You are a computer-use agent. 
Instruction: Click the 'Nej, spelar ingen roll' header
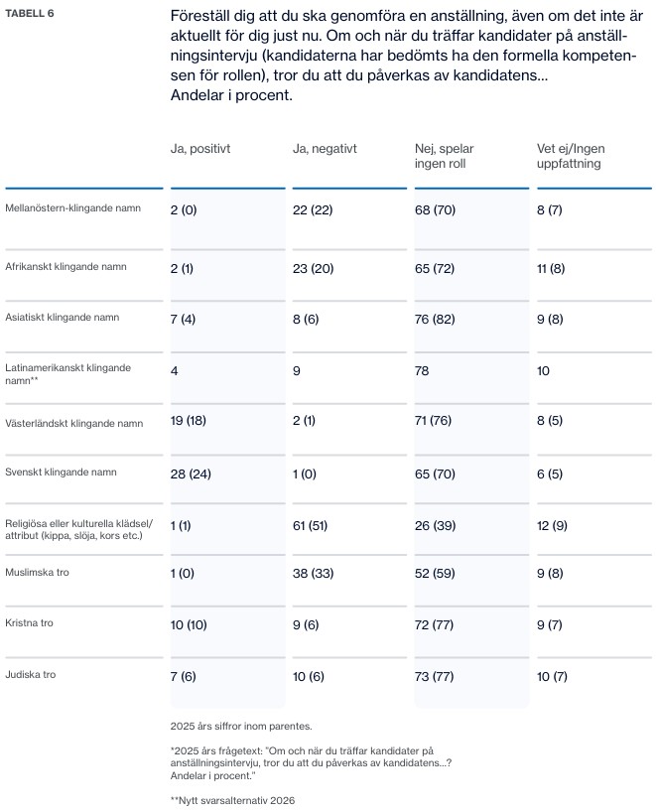point(445,156)
